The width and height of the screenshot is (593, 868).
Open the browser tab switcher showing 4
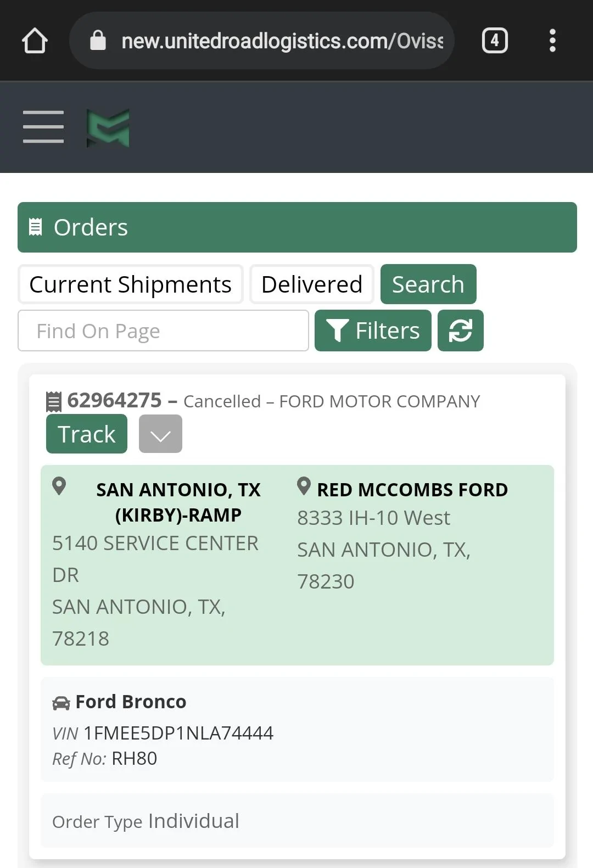pos(495,41)
